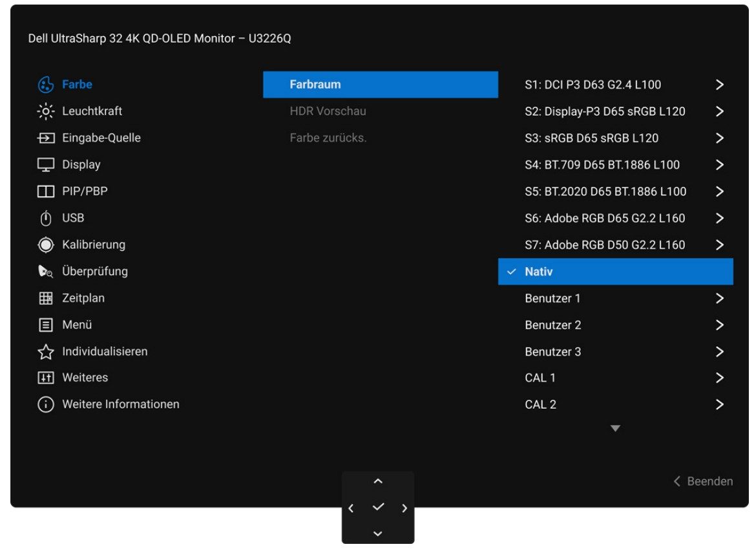The height and width of the screenshot is (551, 756).
Task: Click the down triangle below CAL 2
Action: tap(615, 429)
